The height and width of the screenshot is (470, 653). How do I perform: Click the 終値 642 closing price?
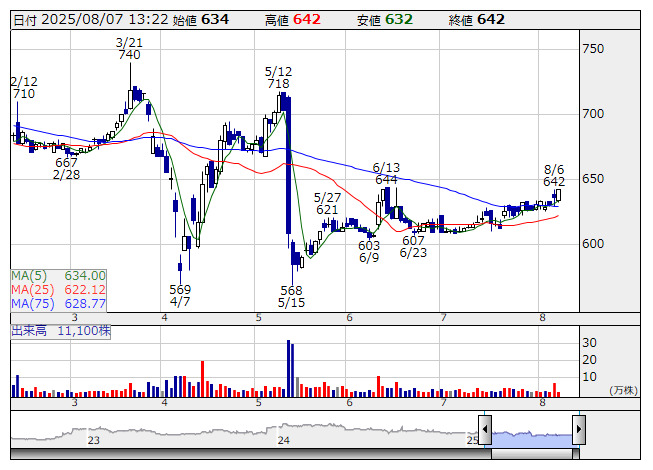coord(477,20)
